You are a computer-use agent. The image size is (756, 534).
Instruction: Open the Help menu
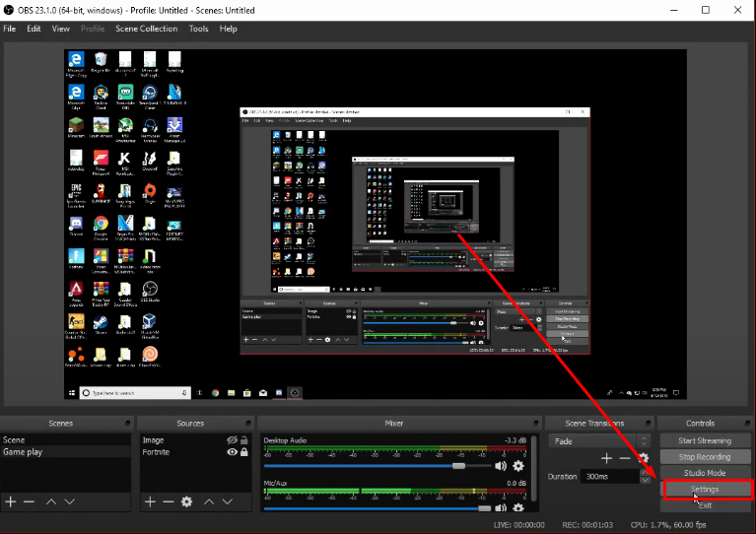tap(228, 29)
